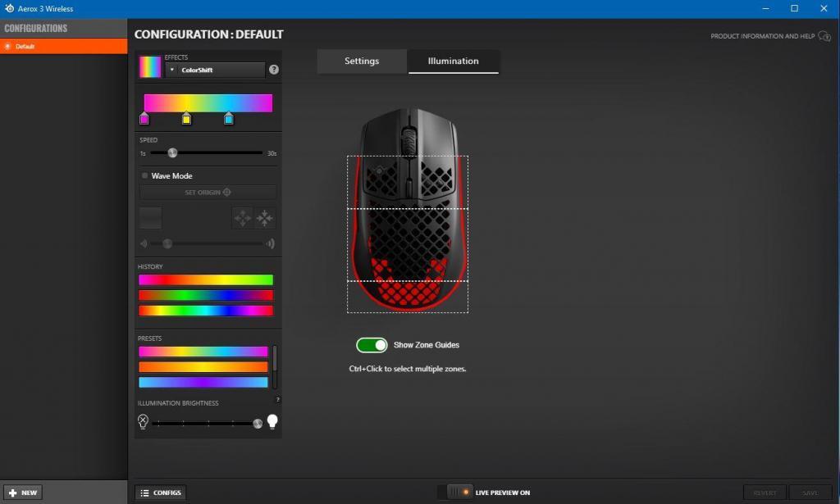Image resolution: width=840 pixels, height=504 pixels.
Task: Click the effects help question mark icon
Action: coord(273,70)
